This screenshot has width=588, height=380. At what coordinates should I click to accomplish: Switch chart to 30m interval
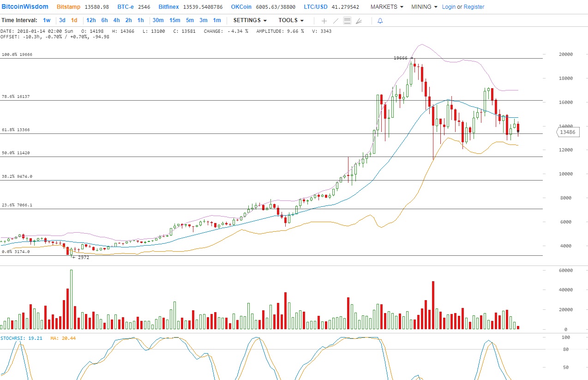(x=158, y=20)
